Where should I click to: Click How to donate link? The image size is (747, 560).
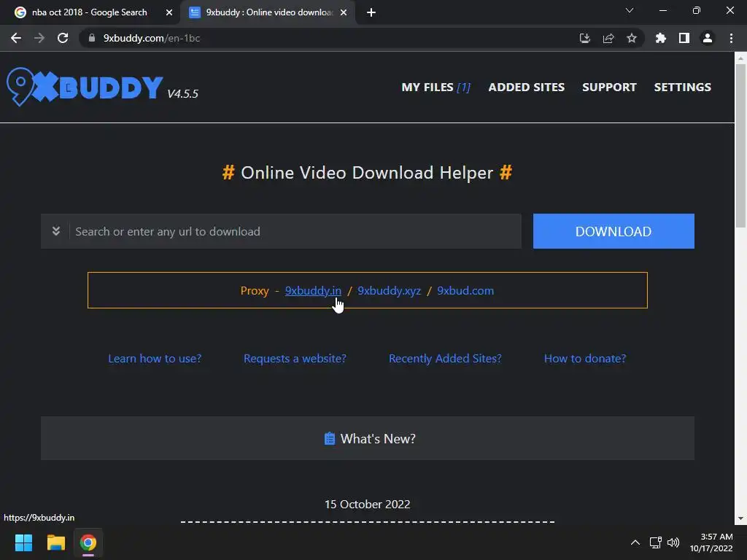pyautogui.click(x=584, y=358)
